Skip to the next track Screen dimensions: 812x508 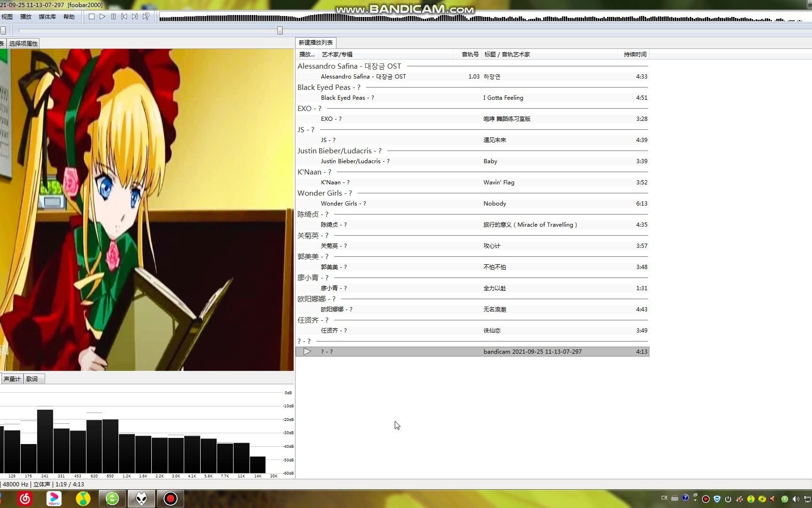135,16
